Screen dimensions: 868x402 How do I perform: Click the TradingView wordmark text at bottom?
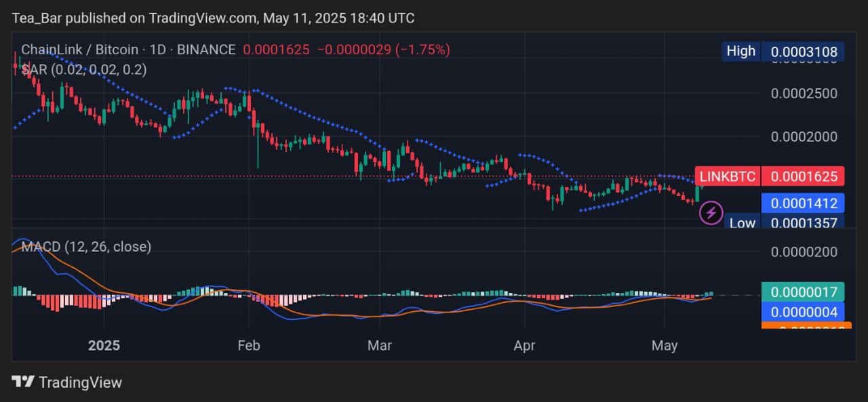tap(81, 382)
